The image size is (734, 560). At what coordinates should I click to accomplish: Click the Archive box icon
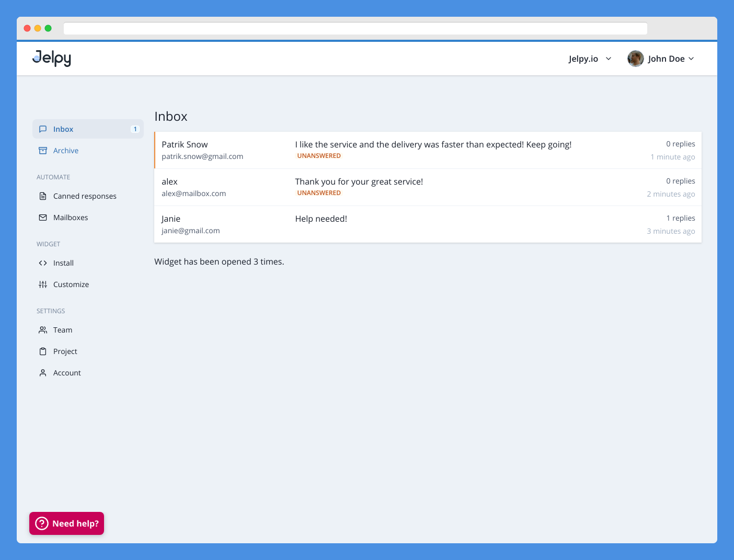coord(43,151)
